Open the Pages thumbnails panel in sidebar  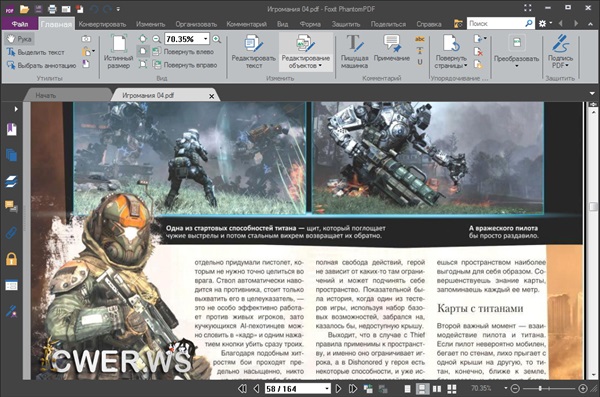[x=11, y=155]
